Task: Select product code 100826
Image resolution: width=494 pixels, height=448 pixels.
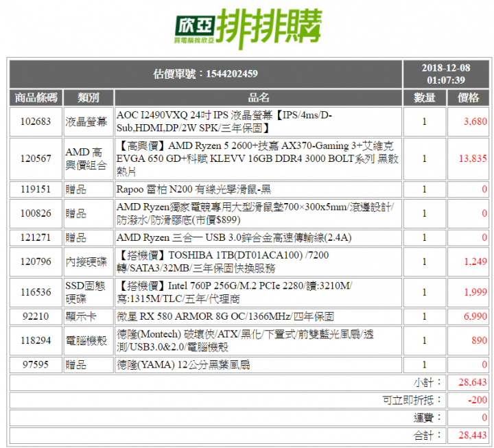Action: tap(36, 213)
